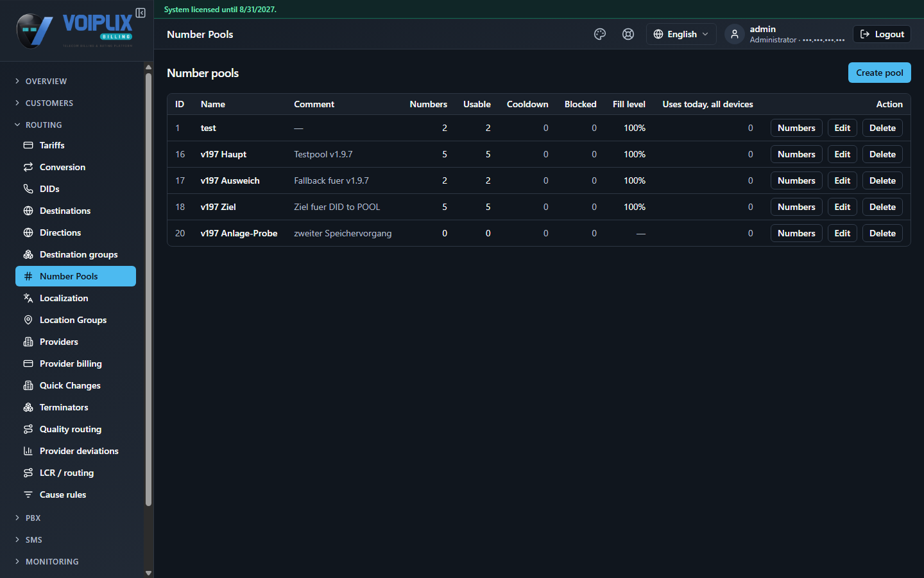Click the Create pool button
Screen dimensions: 924x578
point(879,73)
